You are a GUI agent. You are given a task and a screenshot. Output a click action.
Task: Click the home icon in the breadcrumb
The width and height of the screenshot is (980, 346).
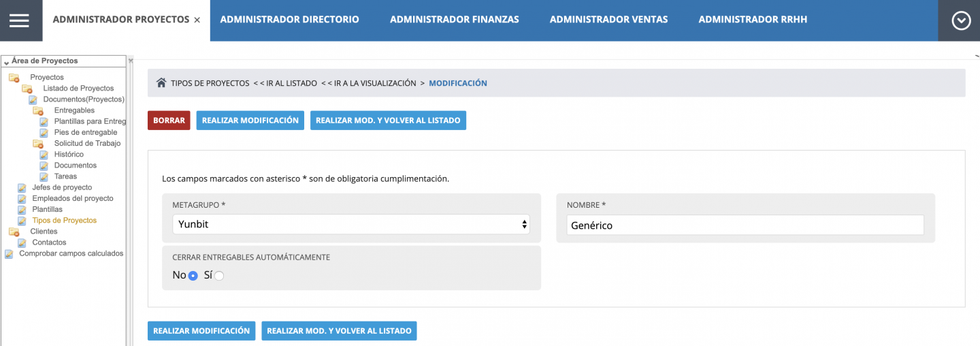point(161,83)
